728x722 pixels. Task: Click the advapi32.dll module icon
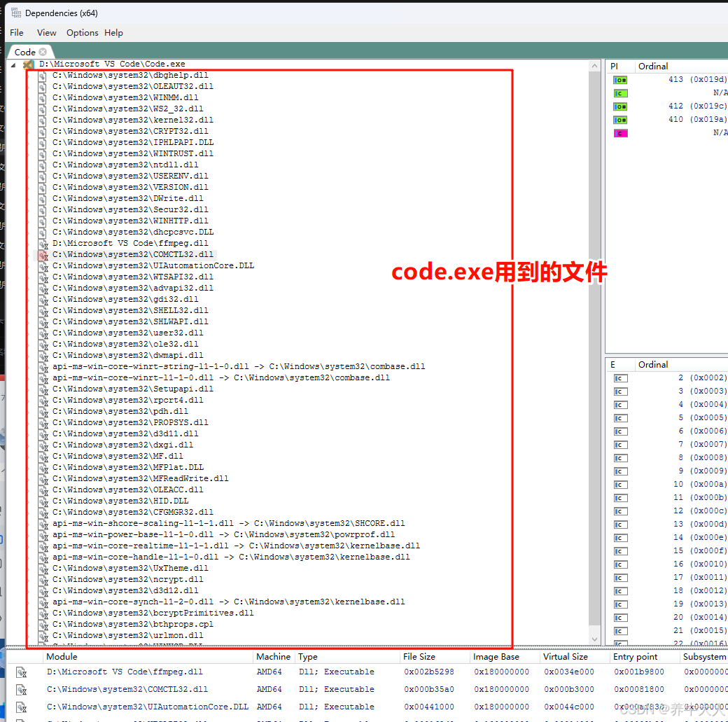[43, 289]
